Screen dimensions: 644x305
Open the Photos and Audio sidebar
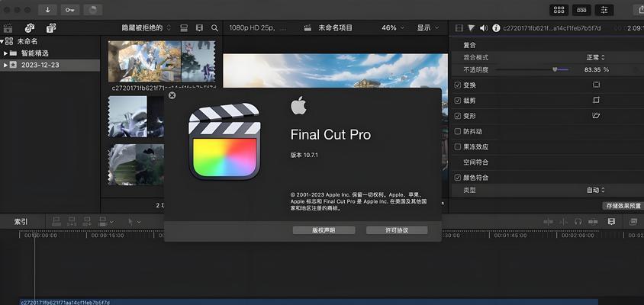pos(30,28)
